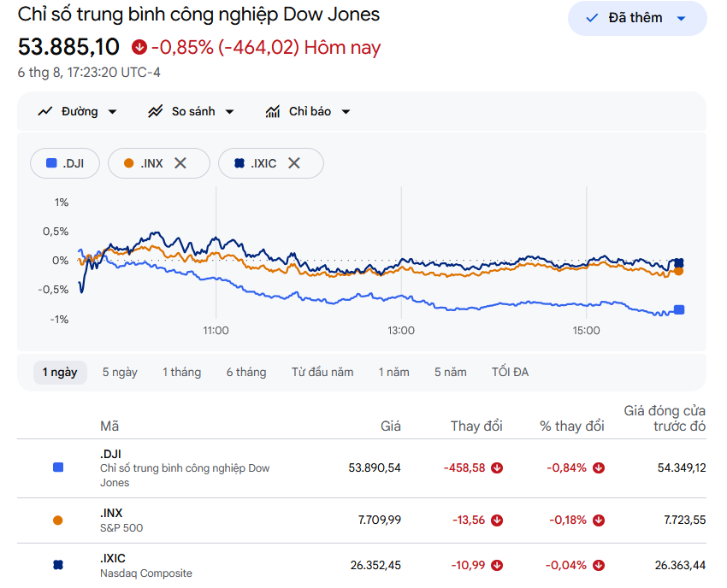Remove the .INX comparison chip
Image resolution: width=727 pixels, height=588 pixels.
pyautogui.click(x=180, y=163)
